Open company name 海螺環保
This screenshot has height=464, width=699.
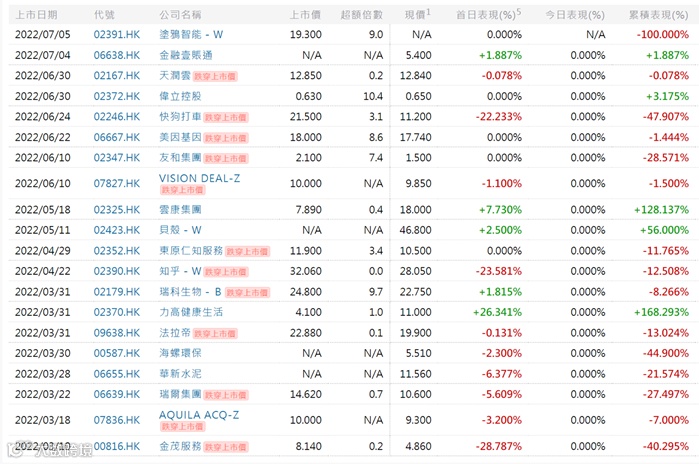(x=181, y=353)
